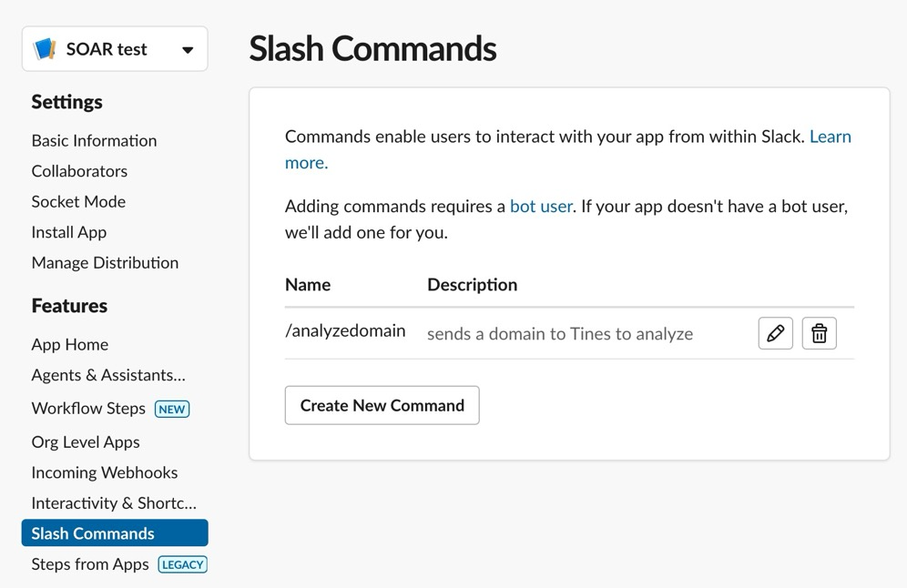Open Manage Distribution page
Image resolution: width=907 pixels, height=588 pixels.
[x=105, y=263]
